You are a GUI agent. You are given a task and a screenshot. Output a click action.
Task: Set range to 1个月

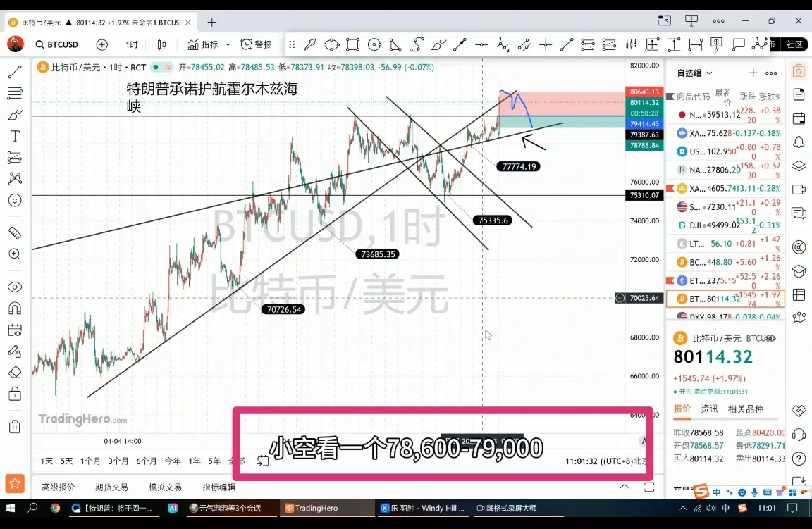click(x=90, y=461)
